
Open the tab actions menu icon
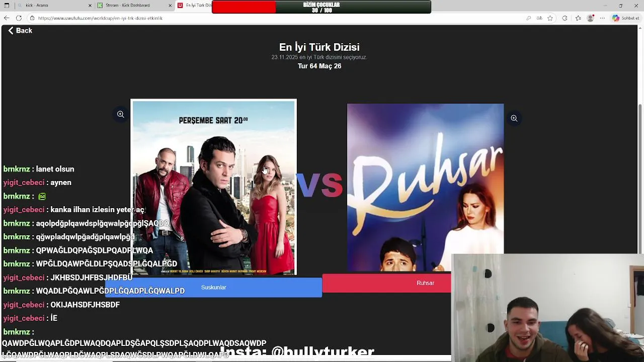pyautogui.click(x=7, y=6)
